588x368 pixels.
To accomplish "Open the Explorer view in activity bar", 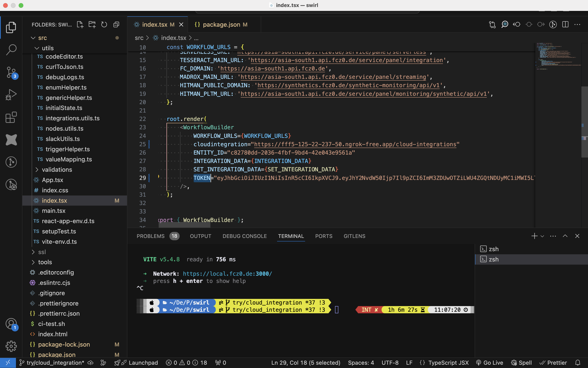I will pos(11,27).
